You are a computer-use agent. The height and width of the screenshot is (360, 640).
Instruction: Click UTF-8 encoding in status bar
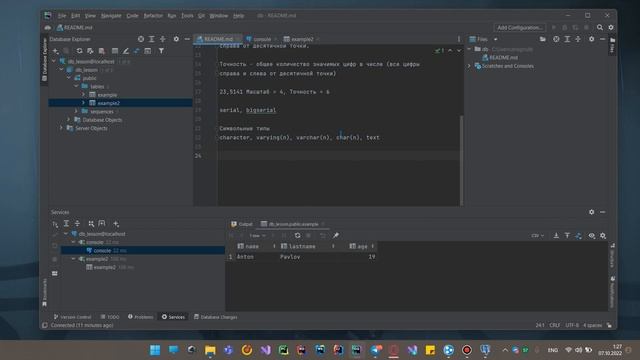(572, 325)
